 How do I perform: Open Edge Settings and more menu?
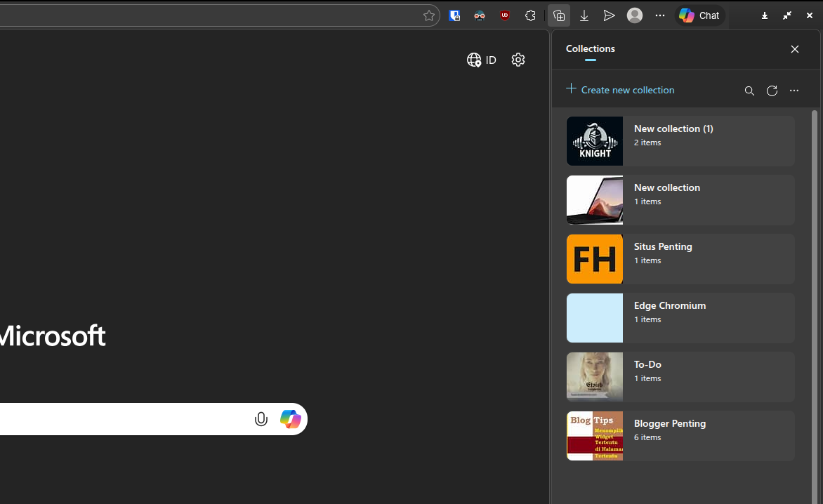[x=660, y=15]
